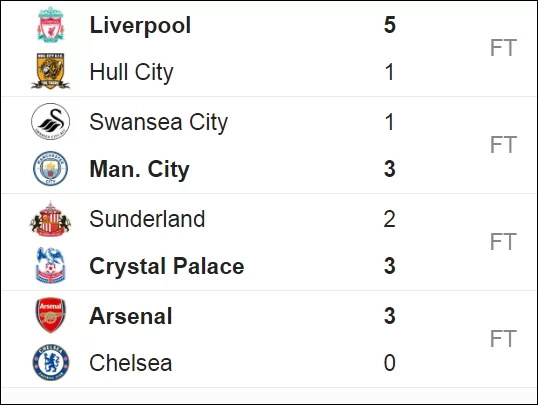Screen dimensions: 538x405
Task: Open the Man. City team name
Action: (139, 170)
